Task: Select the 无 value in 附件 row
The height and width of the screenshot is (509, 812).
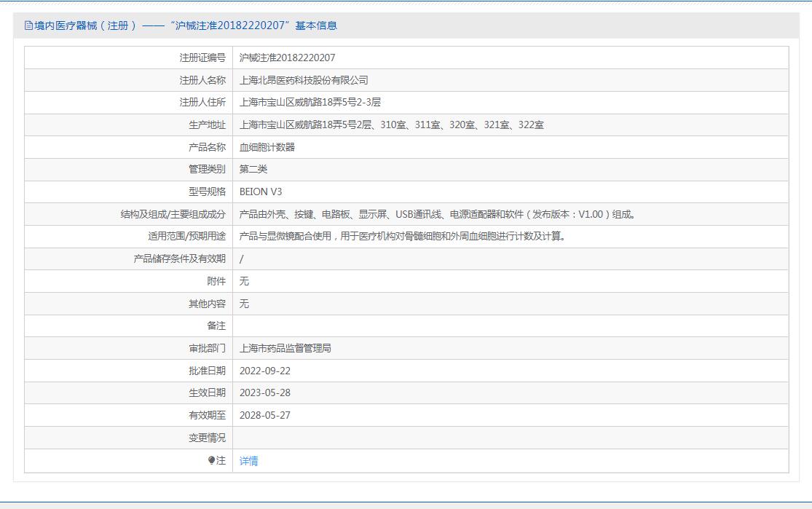Action: click(244, 281)
